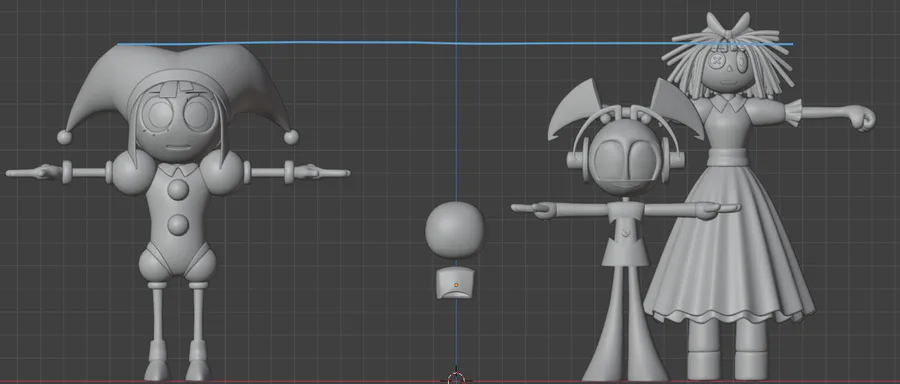Viewport: 900px width, 384px height.
Task: Click the jester's round left shoulder
Action: point(134,172)
